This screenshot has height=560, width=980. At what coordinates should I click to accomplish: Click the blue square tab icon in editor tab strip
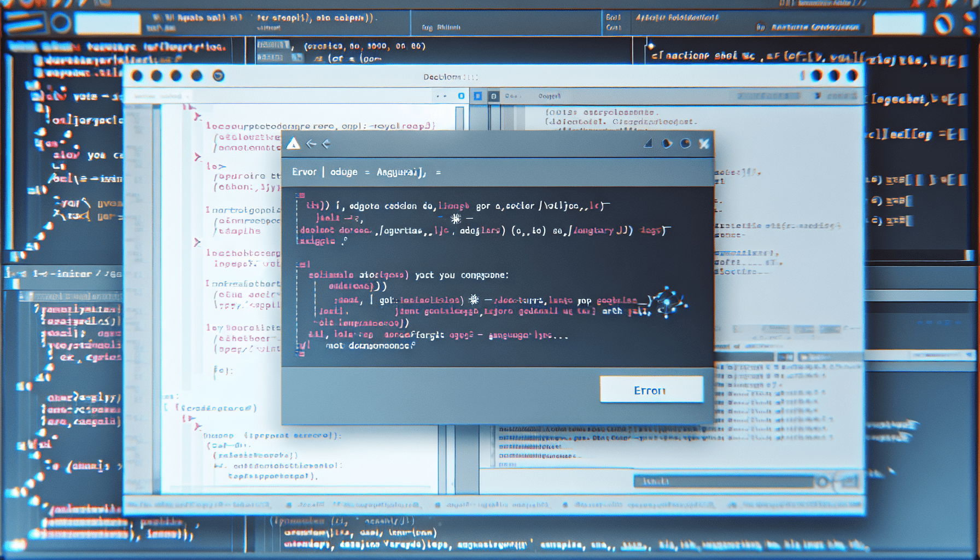point(477,96)
